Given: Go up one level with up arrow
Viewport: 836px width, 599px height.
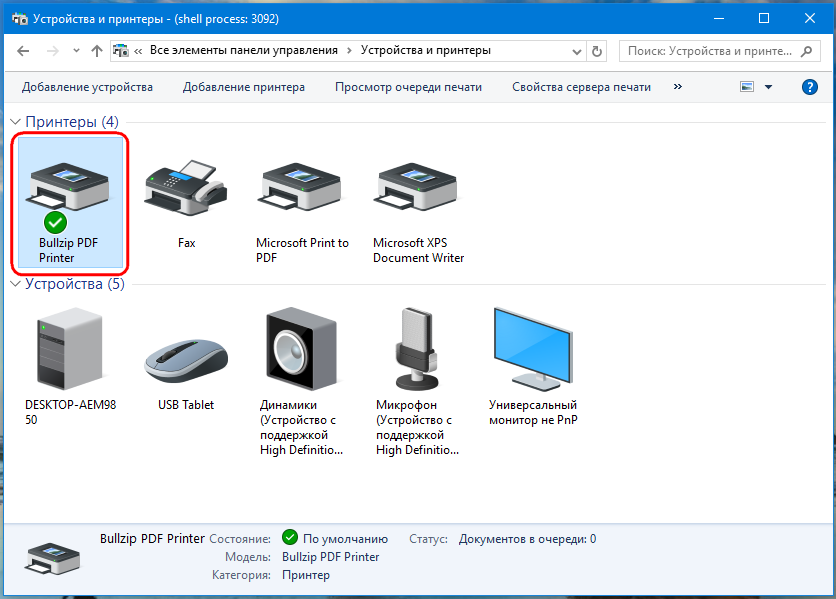Looking at the screenshot, I should [x=97, y=51].
